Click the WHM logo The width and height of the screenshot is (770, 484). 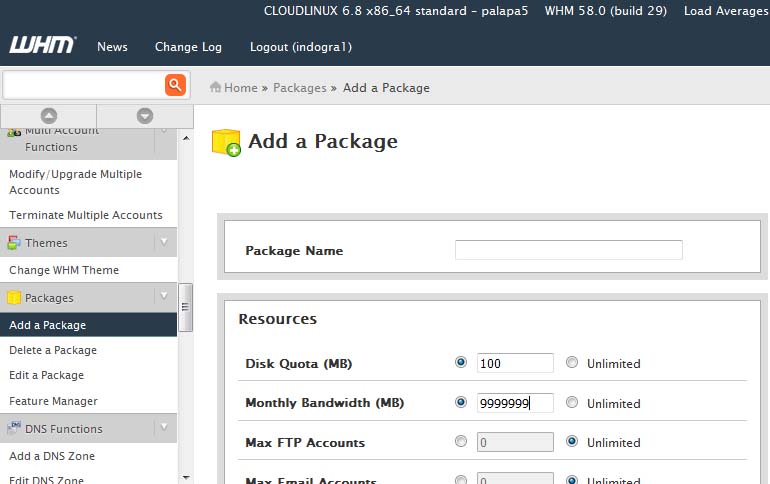click(x=40, y=46)
